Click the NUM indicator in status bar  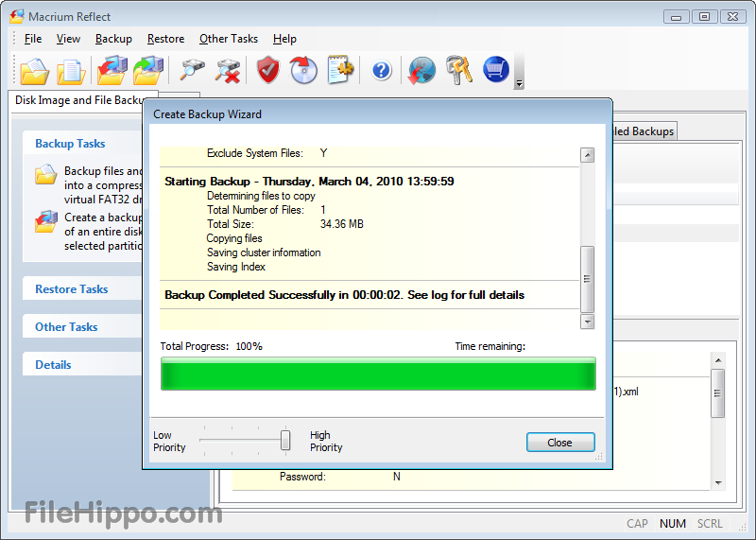[x=673, y=524]
